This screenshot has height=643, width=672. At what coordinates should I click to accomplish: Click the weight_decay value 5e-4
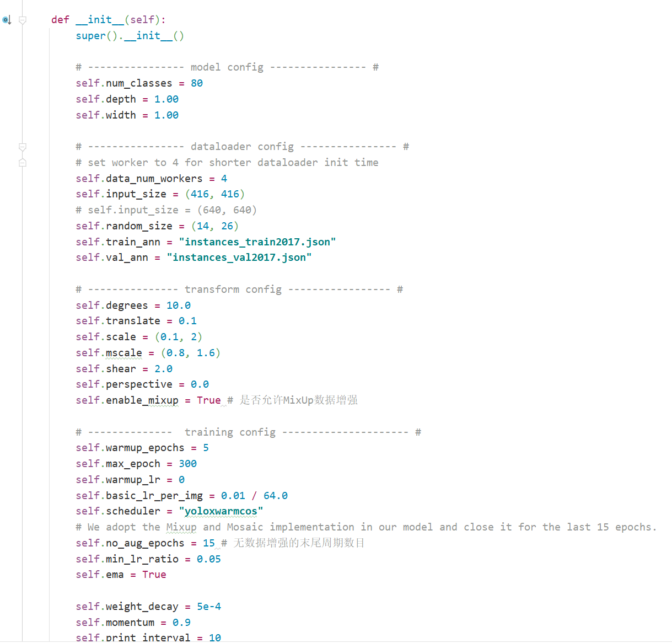208,606
